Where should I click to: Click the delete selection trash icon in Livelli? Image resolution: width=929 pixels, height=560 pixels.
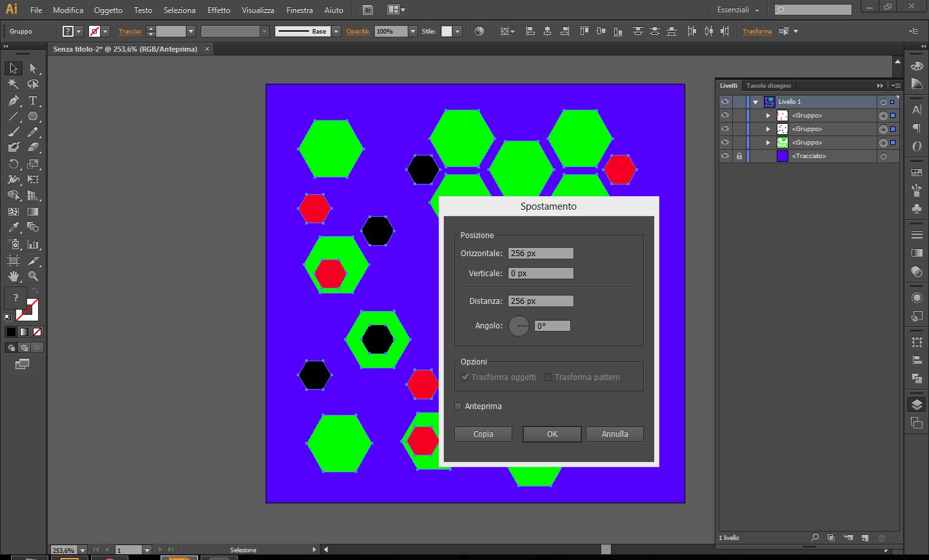(x=882, y=537)
